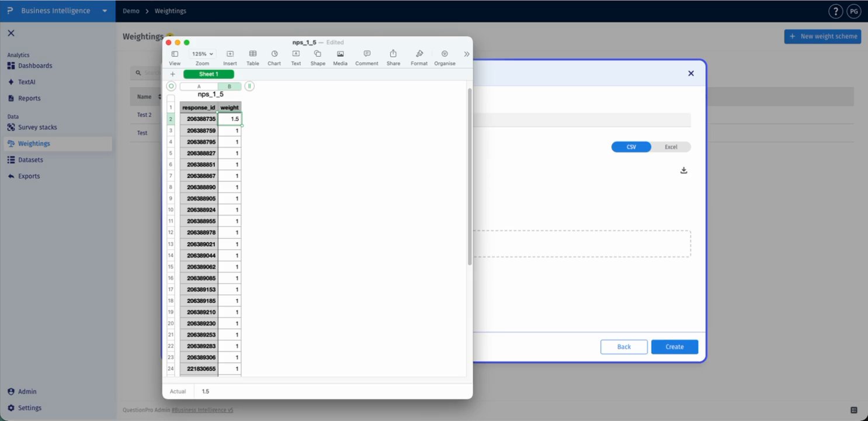Close the sidebar with X icon
868x421 pixels.
tap(11, 33)
